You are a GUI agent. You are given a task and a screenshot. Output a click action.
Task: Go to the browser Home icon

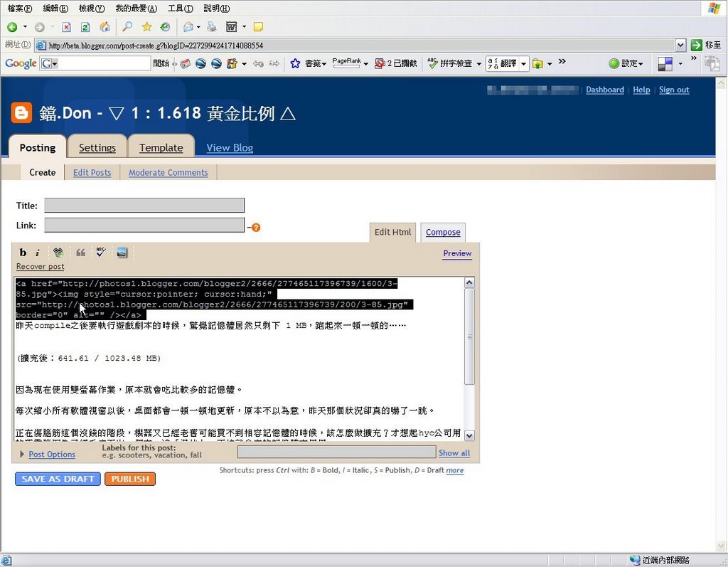coord(105,27)
